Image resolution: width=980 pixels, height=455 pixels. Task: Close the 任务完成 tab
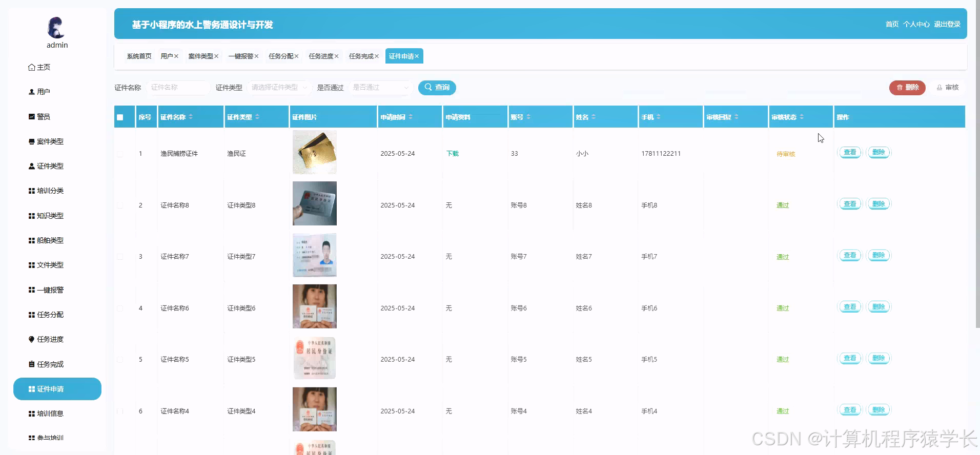(377, 56)
